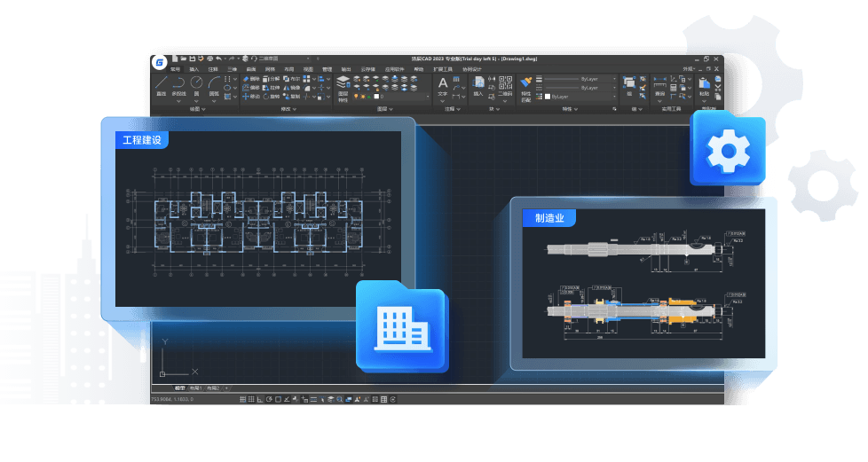
Task: Click the coordinates readout in status bar
Action: [172, 399]
